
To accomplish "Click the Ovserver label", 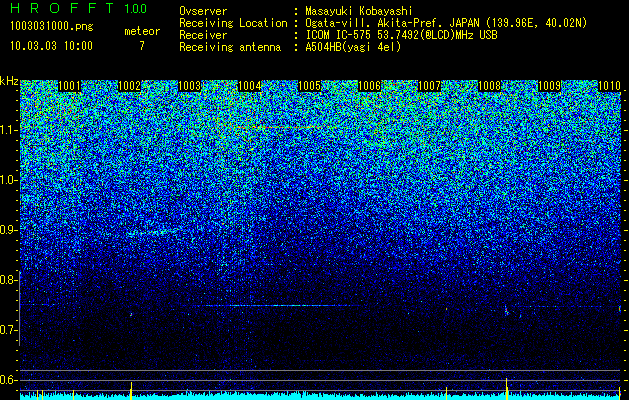I will (x=203, y=11).
